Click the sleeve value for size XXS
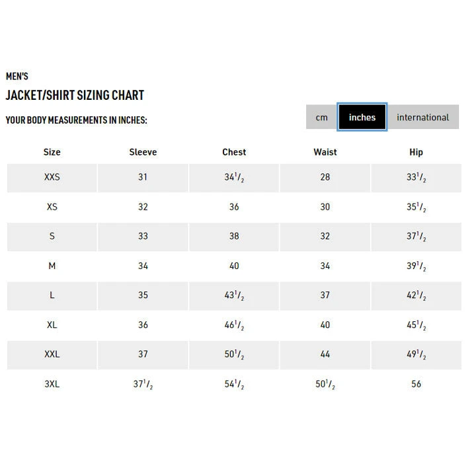This screenshot has height=476, width=476. point(143,177)
